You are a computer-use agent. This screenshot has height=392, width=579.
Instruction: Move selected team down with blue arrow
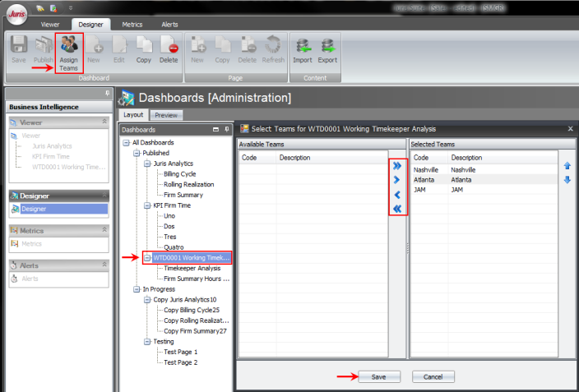567,179
